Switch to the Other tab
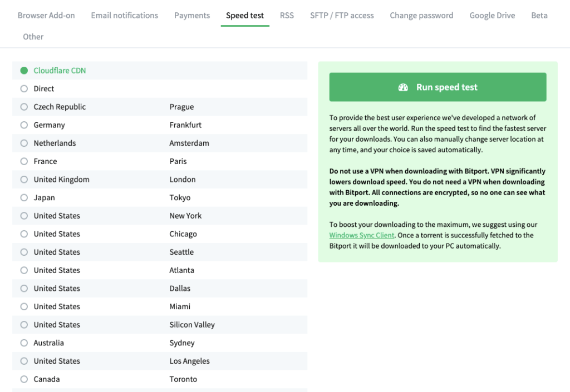 (33, 37)
